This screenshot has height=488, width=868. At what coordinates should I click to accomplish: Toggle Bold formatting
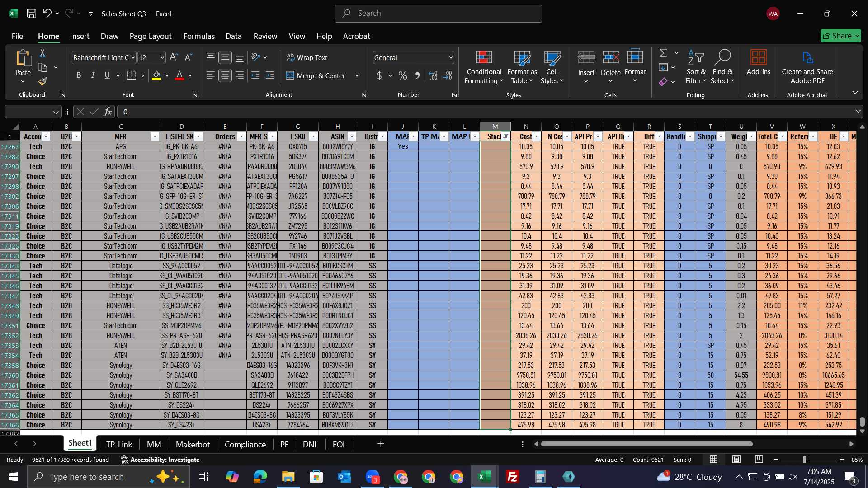tap(79, 75)
